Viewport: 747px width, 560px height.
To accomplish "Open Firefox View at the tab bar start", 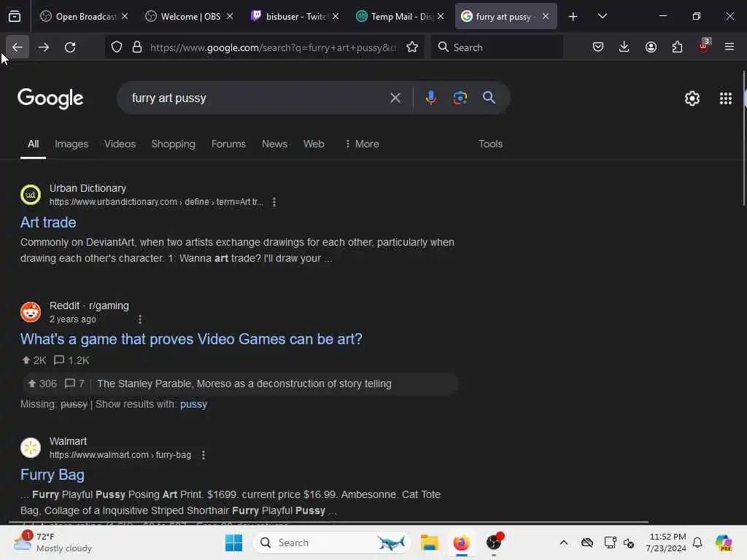I will [x=15, y=17].
